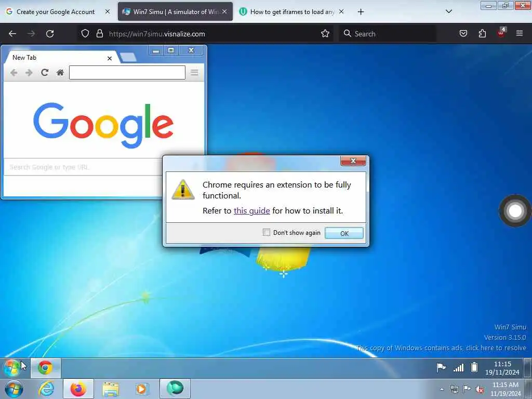Bookmark this page with star icon
Viewport: 532px width, 399px height.
pyautogui.click(x=325, y=34)
